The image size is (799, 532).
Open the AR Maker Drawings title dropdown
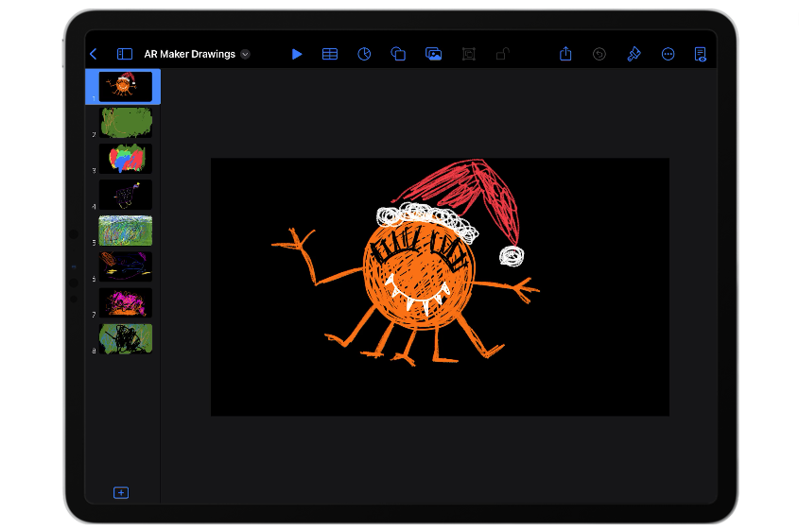pyautogui.click(x=245, y=55)
